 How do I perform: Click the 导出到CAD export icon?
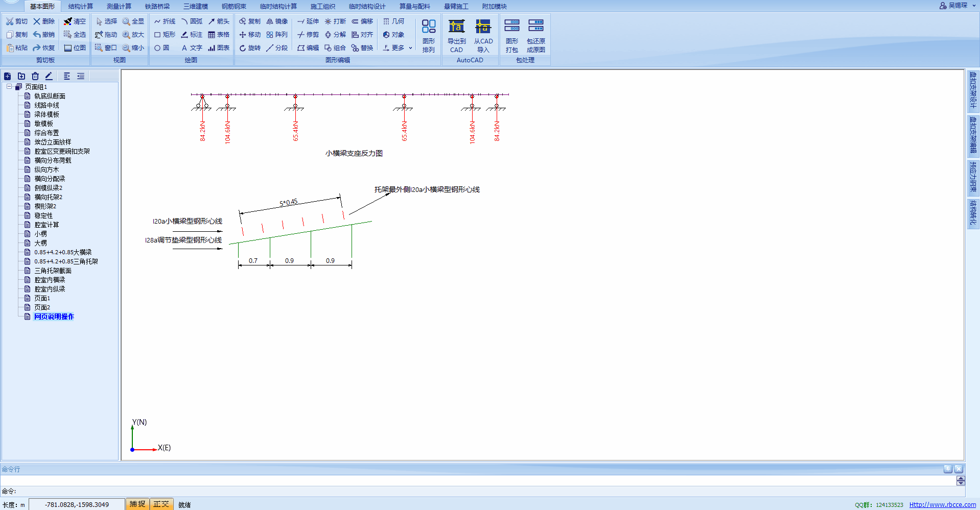point(456,35)
